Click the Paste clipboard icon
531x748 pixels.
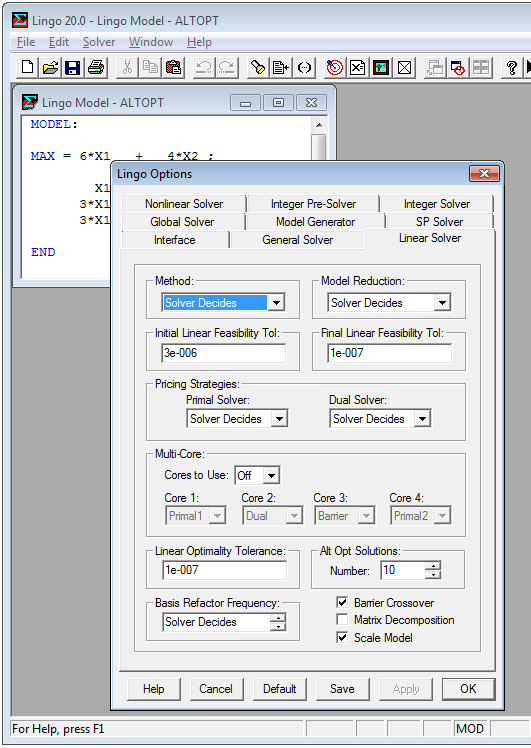[173, 67]
